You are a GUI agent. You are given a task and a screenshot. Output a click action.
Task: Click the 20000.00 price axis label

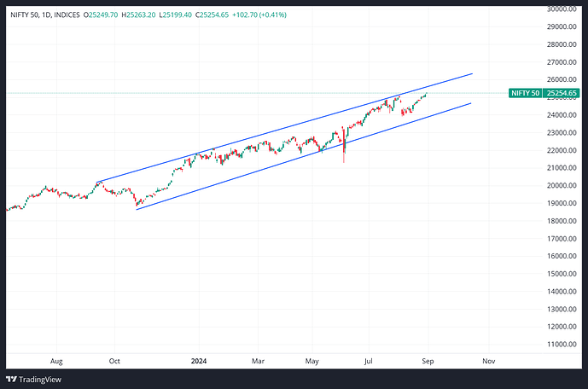[562, 185]
